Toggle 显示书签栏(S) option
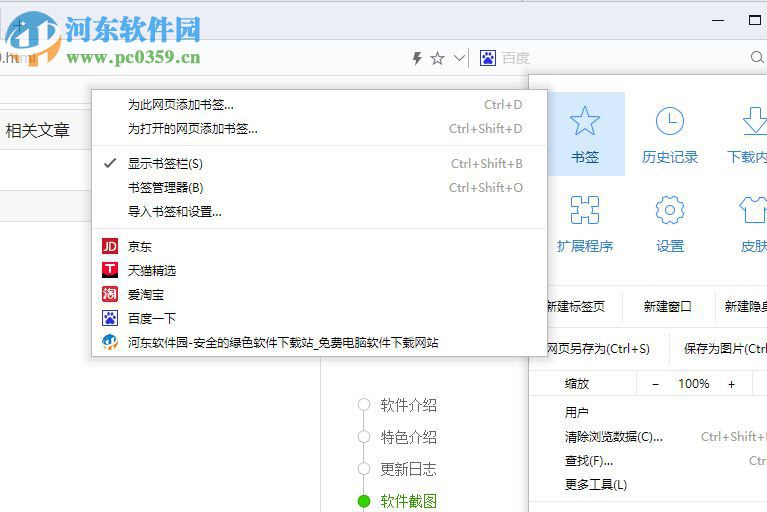The height and width of the screenshot is (512, 767). click(319, 163)
